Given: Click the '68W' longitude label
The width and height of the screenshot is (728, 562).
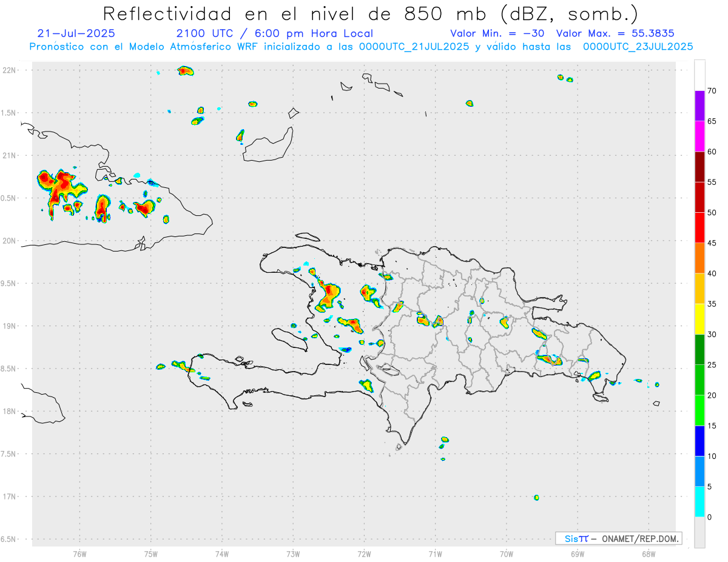Looking at the screenshot, I should [648, 554].
